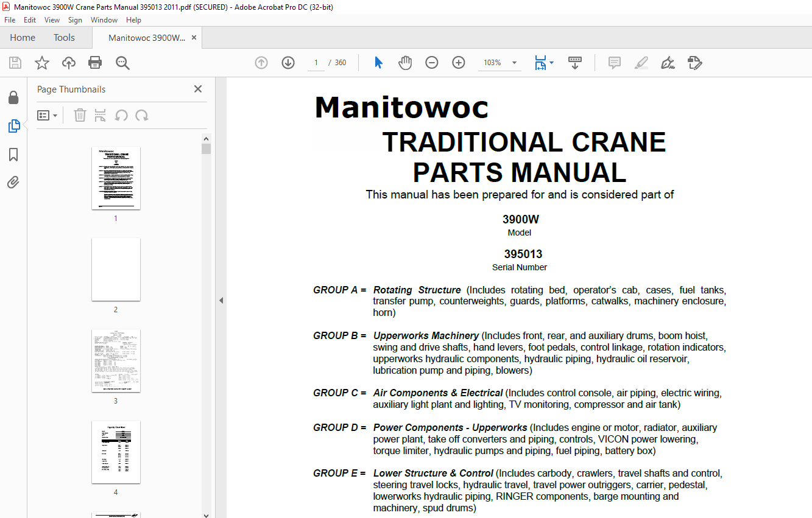Open the thumbnails panel options menu
The height and width of the screenshot is (518, 812).
click(x=48, y=115)
